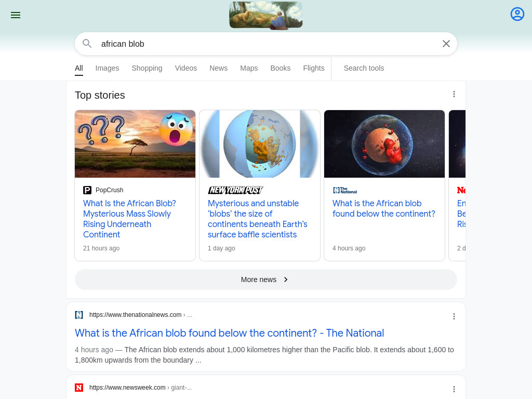The image size is (532, 399).
Task: Switch to the Books tab
Action: tap(280, 68)
